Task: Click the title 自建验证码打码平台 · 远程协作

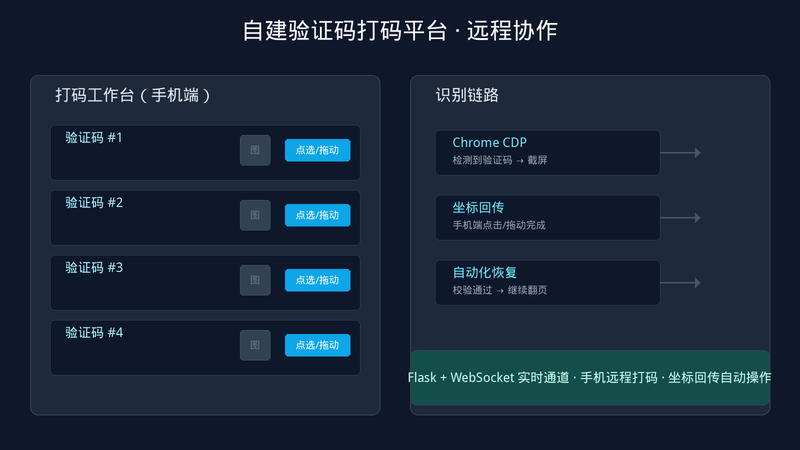Action: coord(400,30)
